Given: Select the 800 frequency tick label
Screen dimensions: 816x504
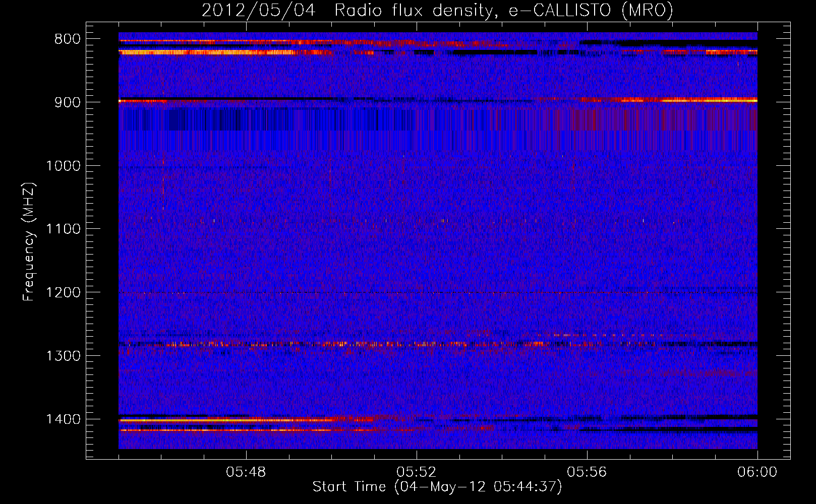Looking at the screenshot, I should pyautogui.click(x=67, y=39).
